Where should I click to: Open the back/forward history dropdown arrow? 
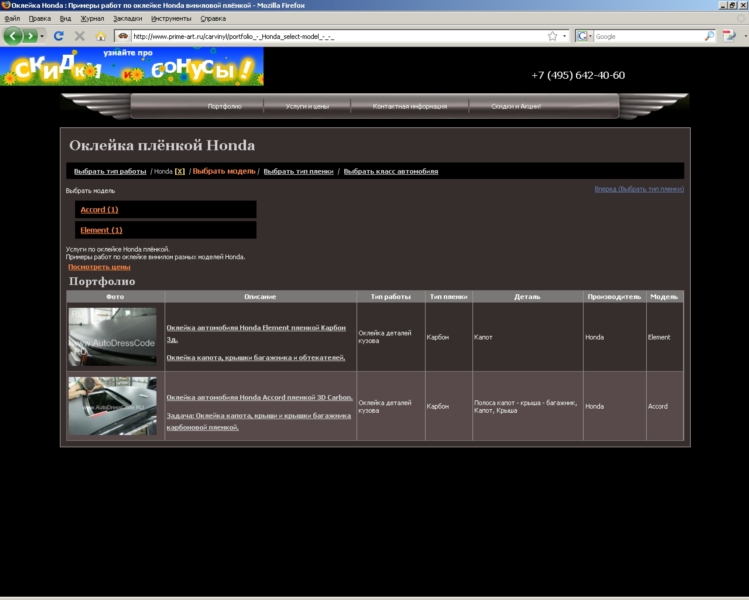(42, 36)
